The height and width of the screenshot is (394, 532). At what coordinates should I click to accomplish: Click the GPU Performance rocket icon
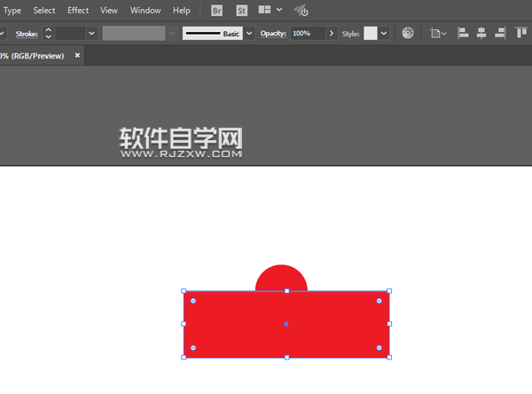301,11
